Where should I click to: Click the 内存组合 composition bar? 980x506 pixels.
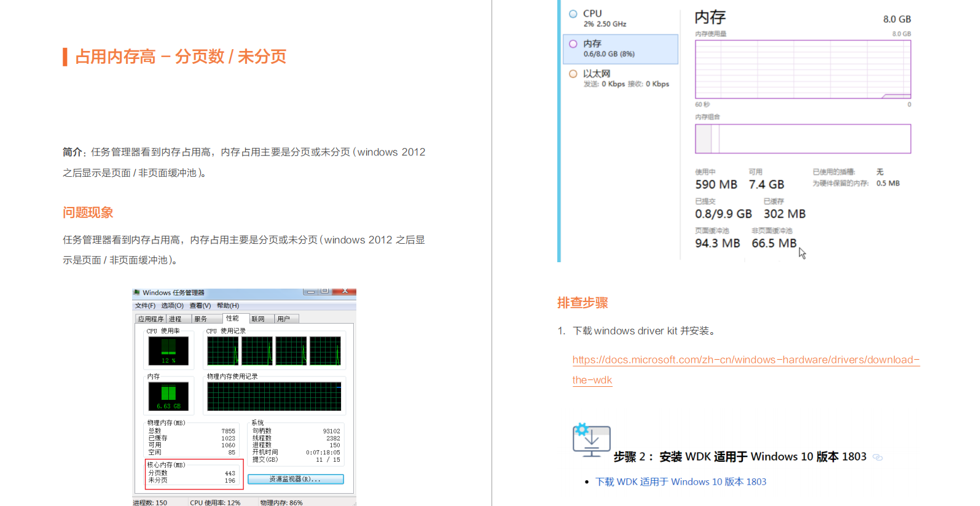(803, 139)
